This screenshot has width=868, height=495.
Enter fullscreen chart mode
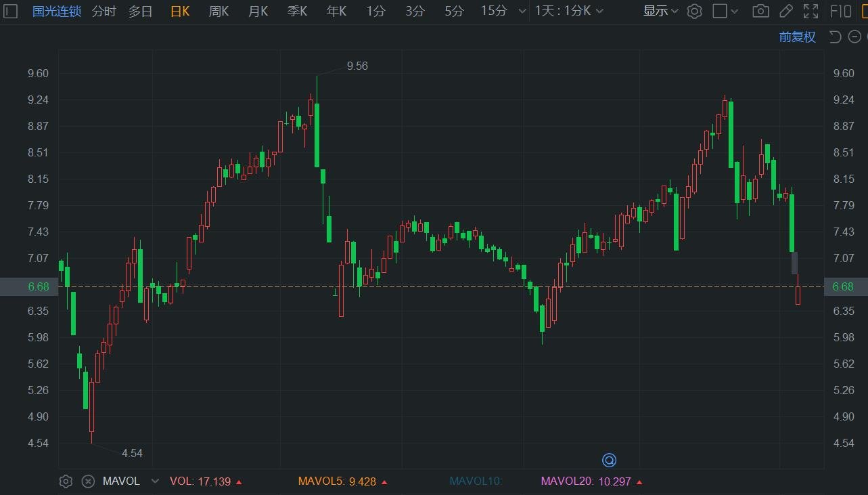tap(810, 11)
